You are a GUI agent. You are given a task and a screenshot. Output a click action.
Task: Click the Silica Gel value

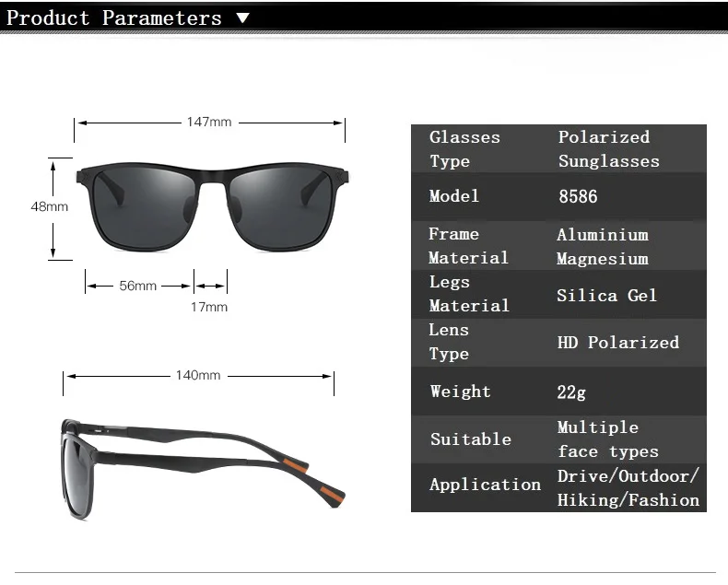(x=607, y=296)
